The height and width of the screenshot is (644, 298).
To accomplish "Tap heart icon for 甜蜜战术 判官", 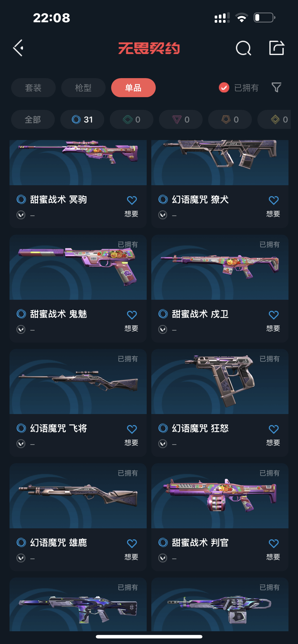I will pos(273,543).
